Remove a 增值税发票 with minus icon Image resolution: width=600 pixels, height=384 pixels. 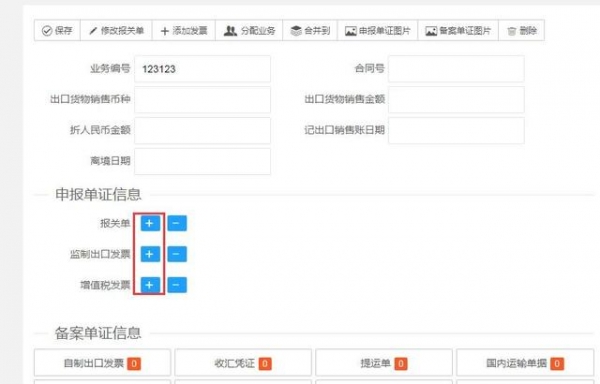(x=177, y=285)
